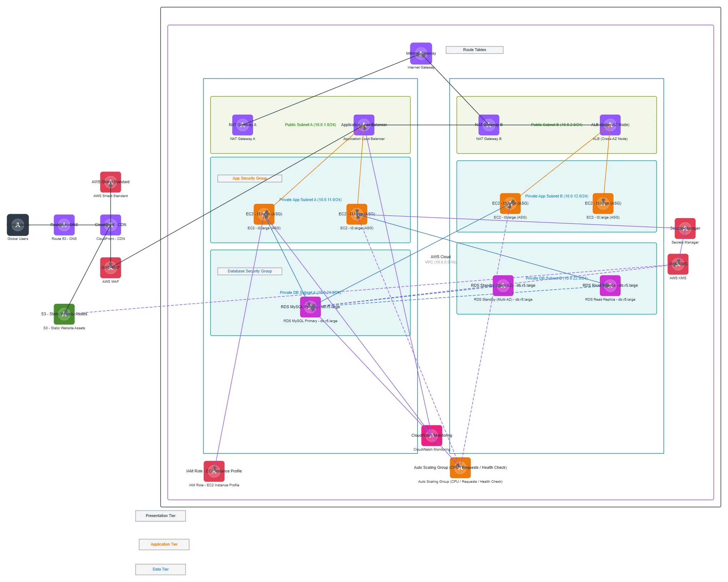This screenshot has height=582, width=728.
Task: Select the Internet Gateway icon
Action: [x=421, y=54]
